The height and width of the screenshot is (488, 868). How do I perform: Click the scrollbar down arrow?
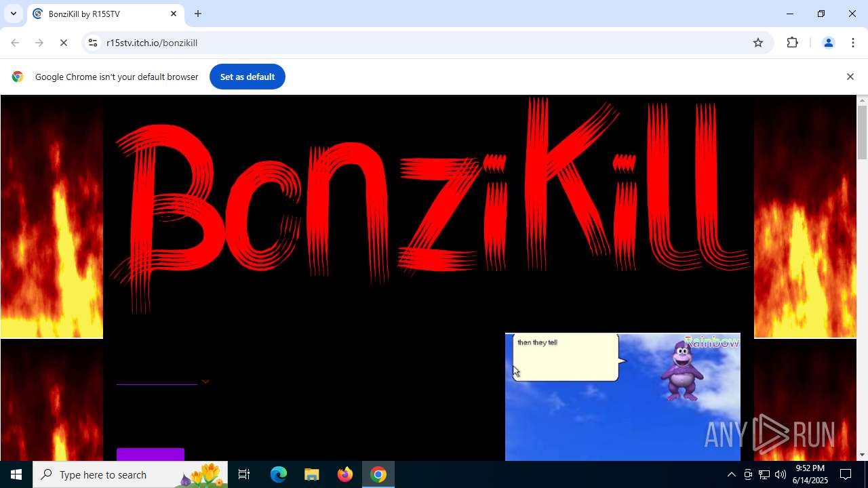coord(862,455)
